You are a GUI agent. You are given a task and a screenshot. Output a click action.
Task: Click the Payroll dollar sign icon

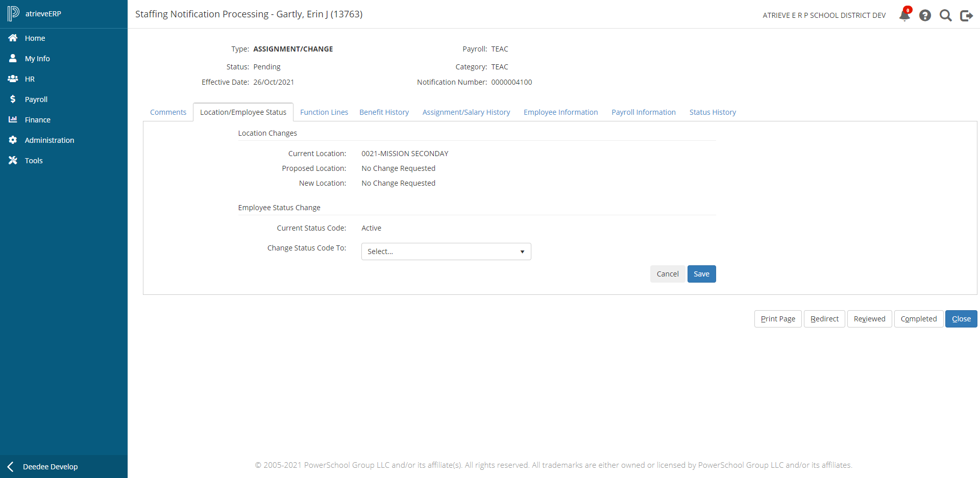pyautogui.click(x=13, y=99)
